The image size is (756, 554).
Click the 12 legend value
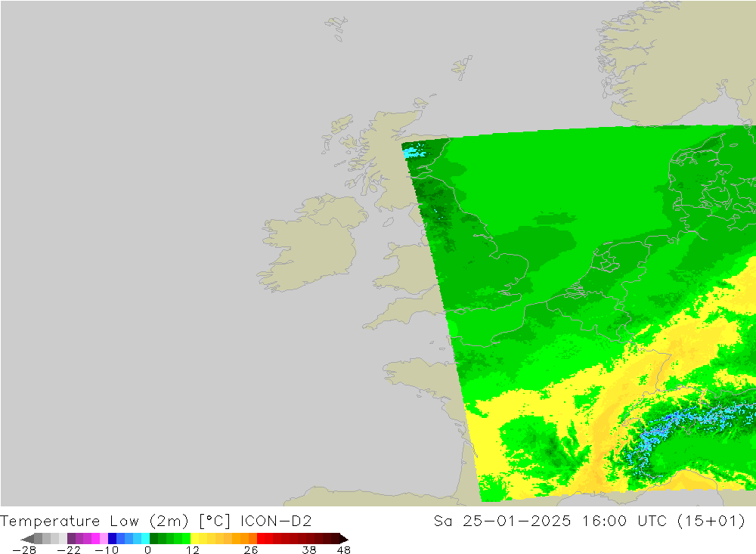[x=192, y=550]
